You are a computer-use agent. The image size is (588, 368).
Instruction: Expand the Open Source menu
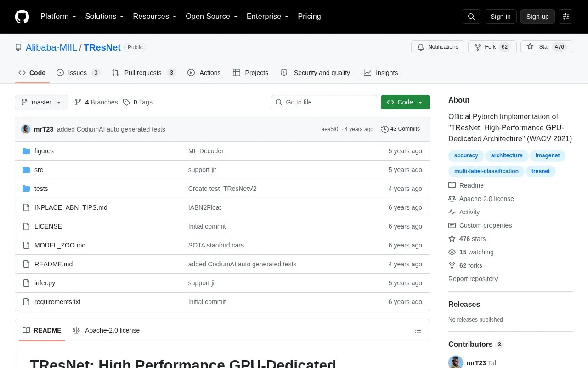[212, 17]
